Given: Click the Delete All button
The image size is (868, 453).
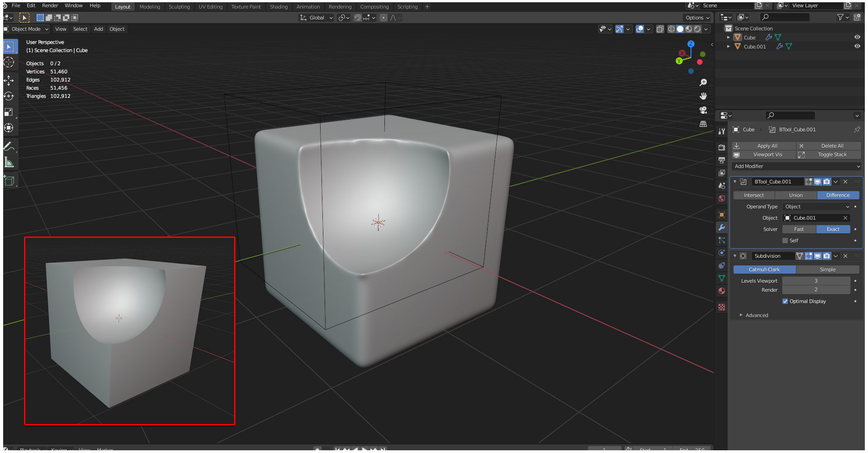Looking at the screenshot, I should click(829, 146).
